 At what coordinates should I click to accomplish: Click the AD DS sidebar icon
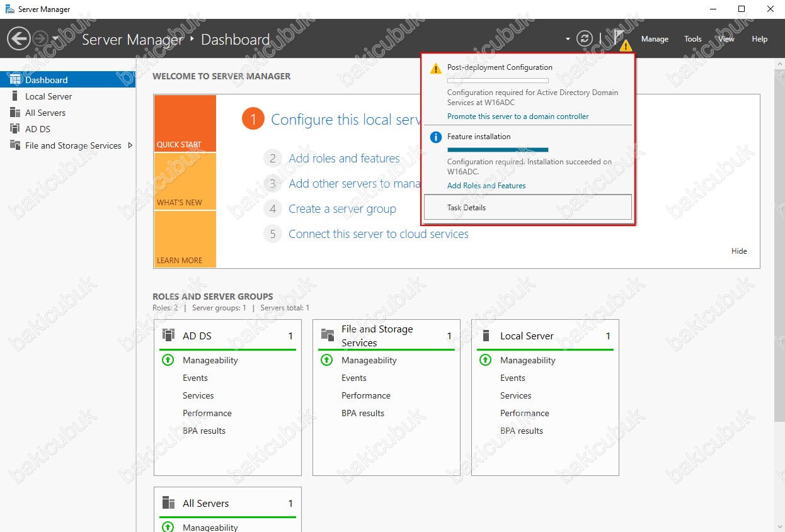[x=15, y=128]
